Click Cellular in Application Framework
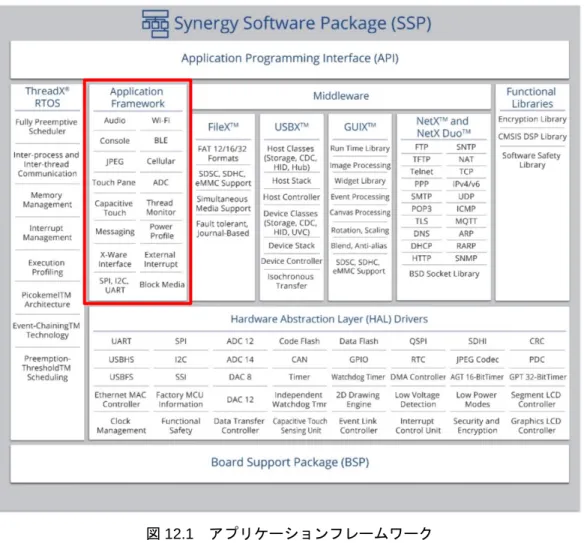 tap(161, 161)
